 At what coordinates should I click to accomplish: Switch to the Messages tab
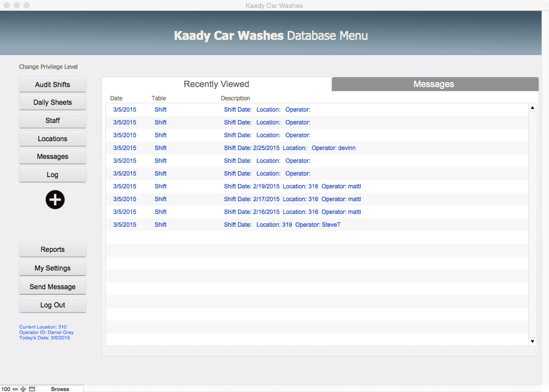tap(435, 84)
